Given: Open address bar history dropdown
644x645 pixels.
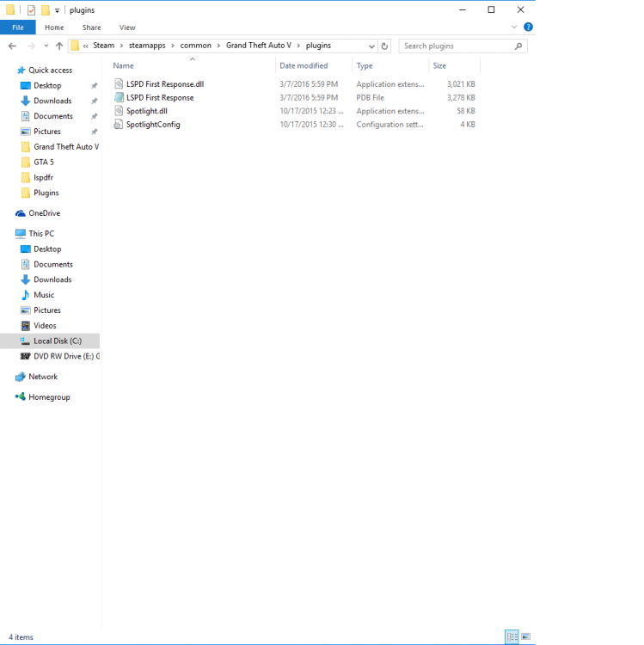Looking at the screenshot, I should click(x=371, y=46).
